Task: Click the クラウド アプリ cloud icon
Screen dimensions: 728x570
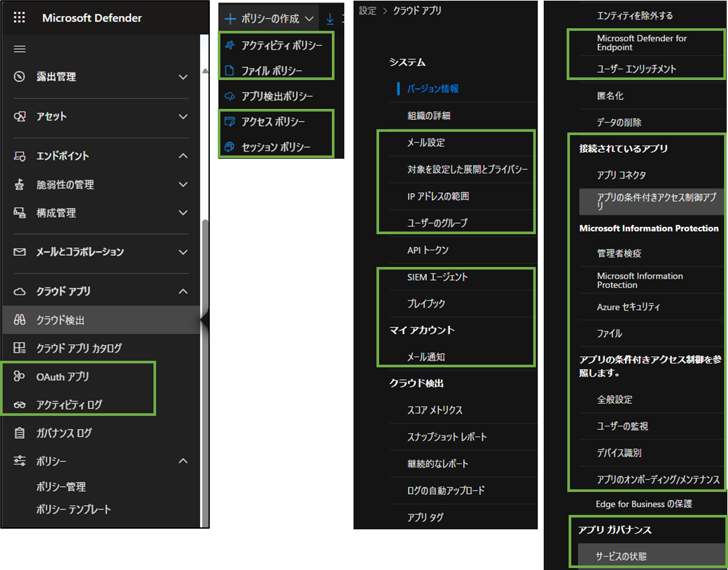Action: 20,291
